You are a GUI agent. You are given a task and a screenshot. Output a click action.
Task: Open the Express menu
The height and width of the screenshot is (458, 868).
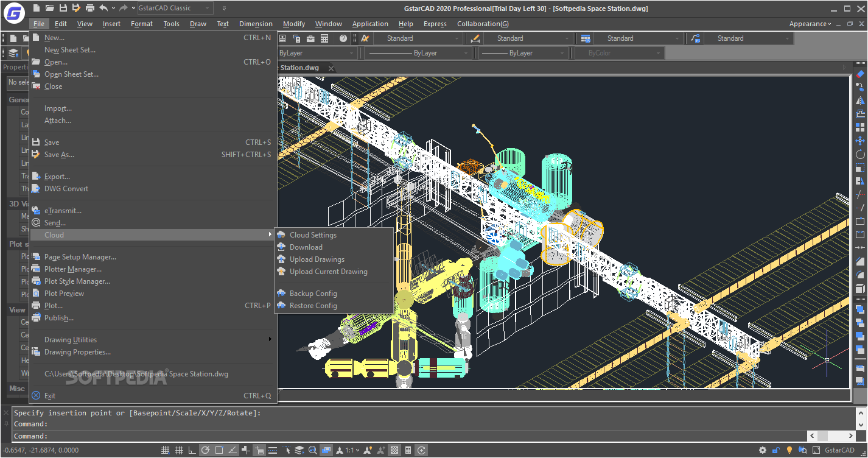click(x=435, y=24)
